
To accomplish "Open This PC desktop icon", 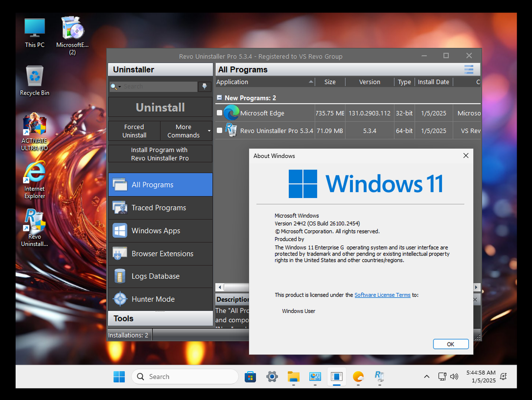I will pos(35,33).
